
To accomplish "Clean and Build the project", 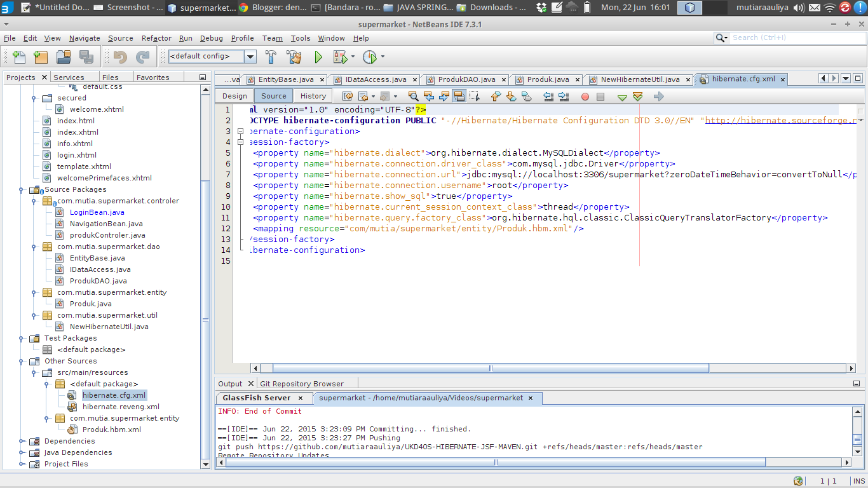I will (294, 57).
